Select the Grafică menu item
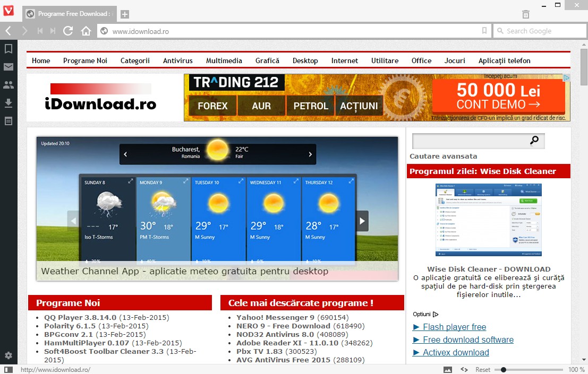The image size is (588, 374). point(267,60)
